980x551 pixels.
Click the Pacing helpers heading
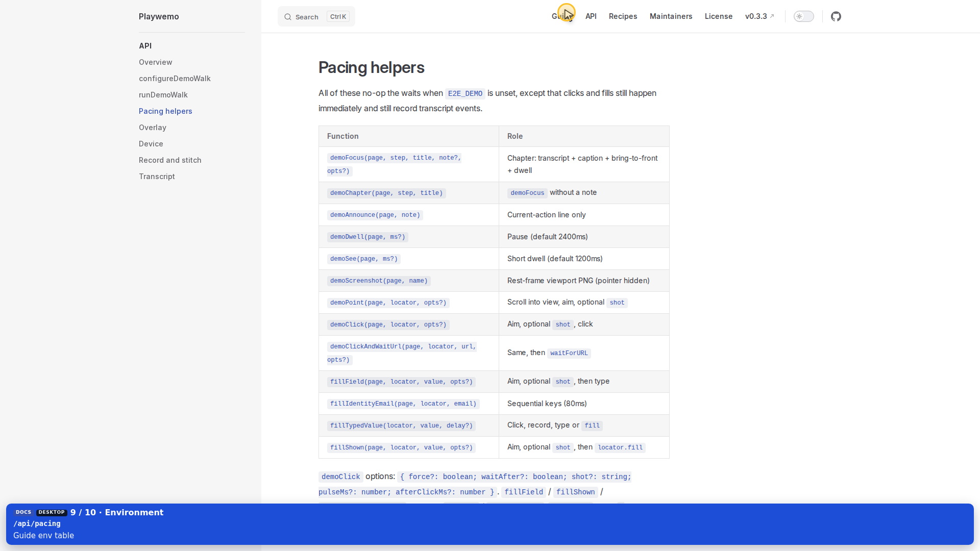(372, 67)
